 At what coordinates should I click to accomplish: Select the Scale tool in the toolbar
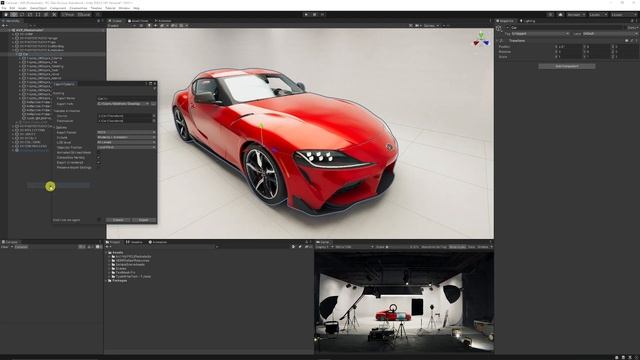[30, 14]
